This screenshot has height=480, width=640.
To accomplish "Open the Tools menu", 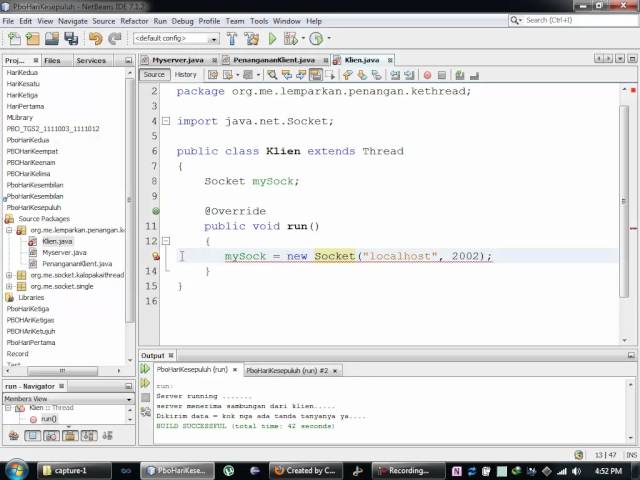I will [259, 21].
